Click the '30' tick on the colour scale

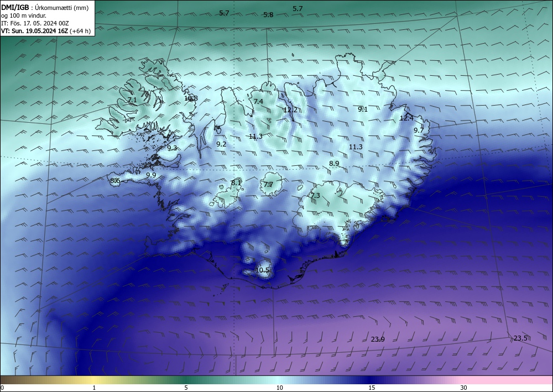pyautogui.click(x=464, y=388)
